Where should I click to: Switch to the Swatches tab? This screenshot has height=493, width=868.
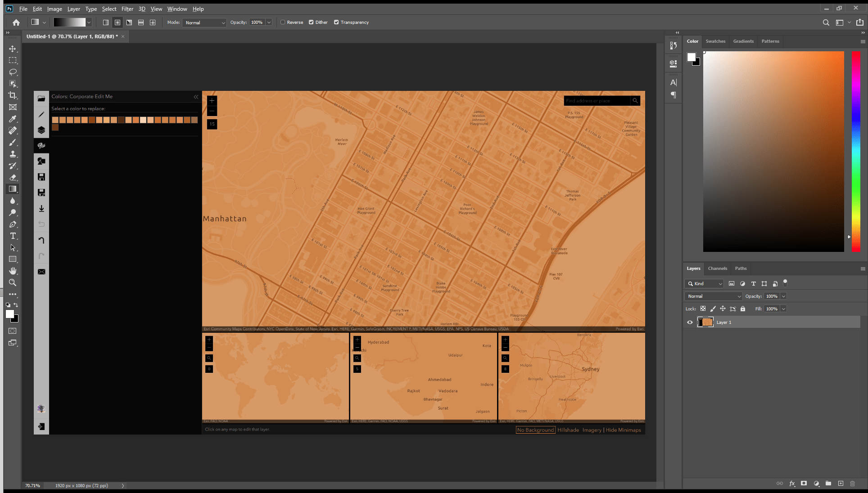point(715,41)
